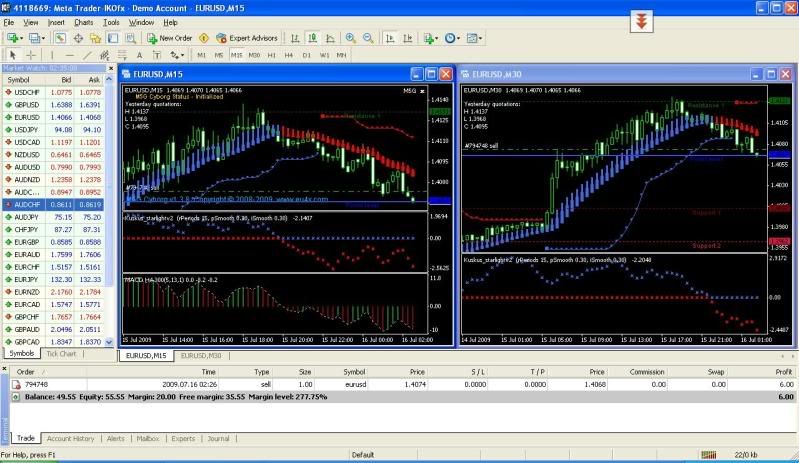
Task: Open the Charts menu
Action: tap(84, 21)
